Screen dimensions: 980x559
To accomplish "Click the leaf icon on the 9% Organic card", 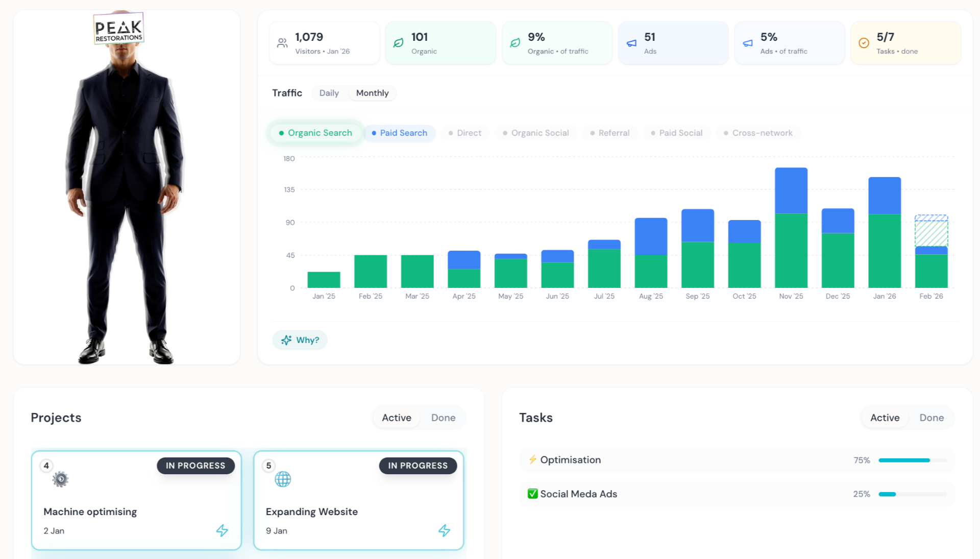I will [515, 43].
